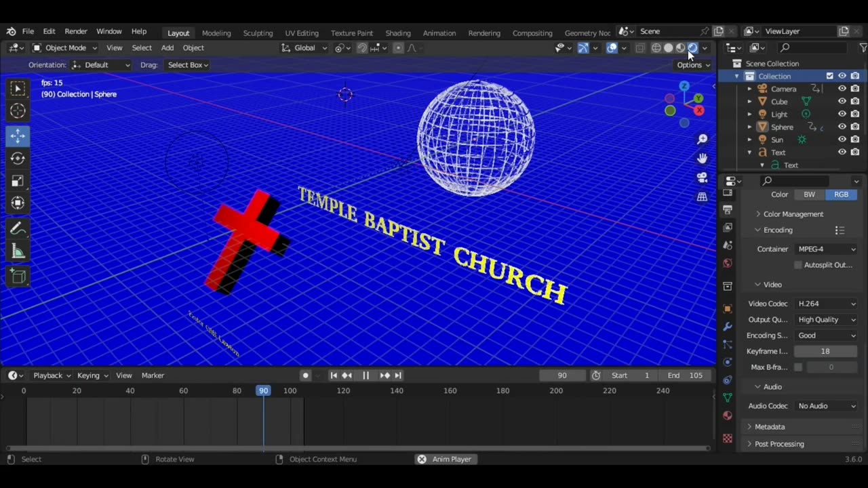The height and width of the screenshot is (488, 868).
Task: Click the End frame field 105
Action: (686, 375)
